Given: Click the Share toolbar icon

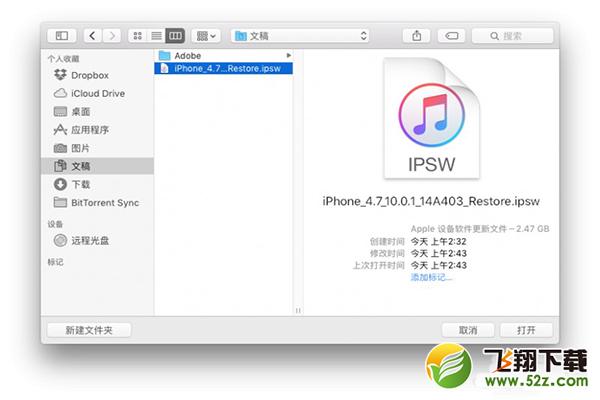Looking at the screenshot, I should (417, 36).
